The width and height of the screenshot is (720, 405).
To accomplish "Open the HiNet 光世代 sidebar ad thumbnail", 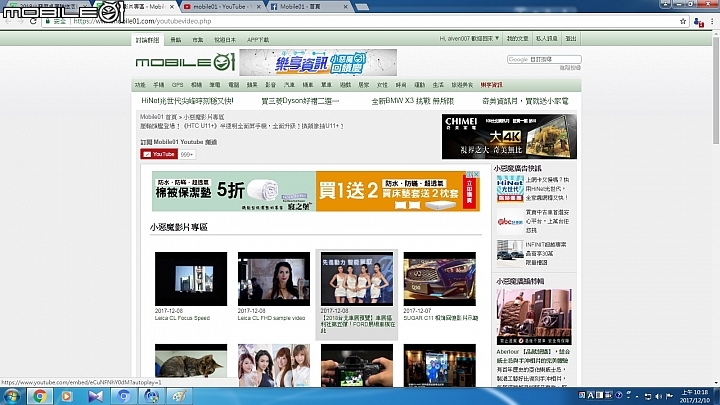I will (510, 189).
